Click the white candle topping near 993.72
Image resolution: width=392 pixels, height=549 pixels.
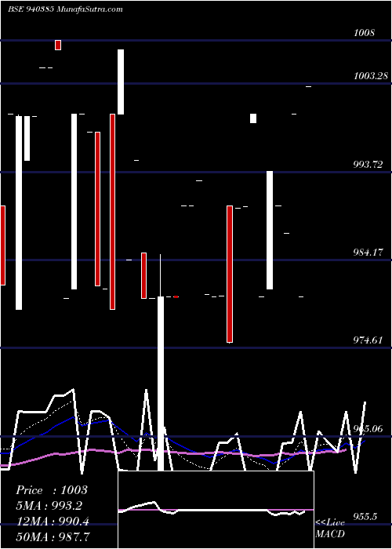[270, 230]
